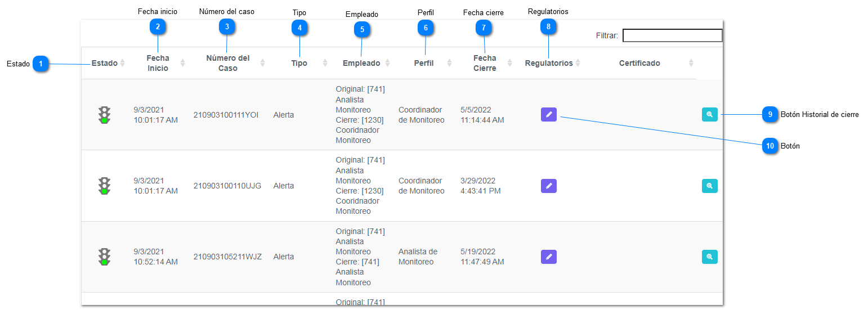
Task: Focus the Filtrar search field
Action: coord(672,35)
